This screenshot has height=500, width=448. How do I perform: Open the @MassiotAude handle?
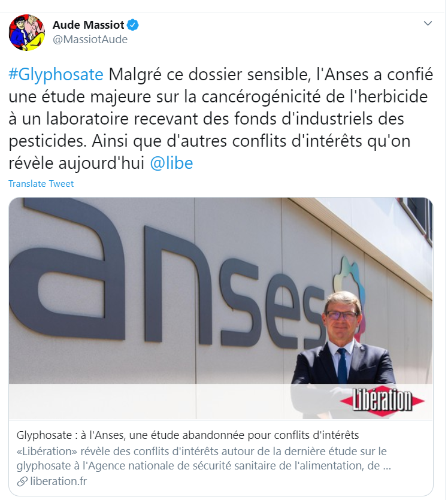[x=90, y=40]
